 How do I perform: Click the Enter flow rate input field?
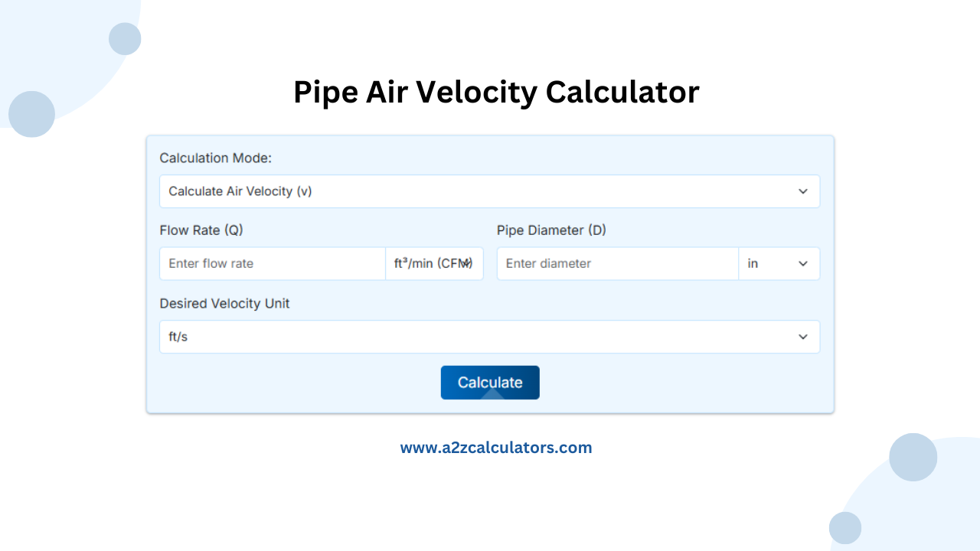click(x=272, y=263)
